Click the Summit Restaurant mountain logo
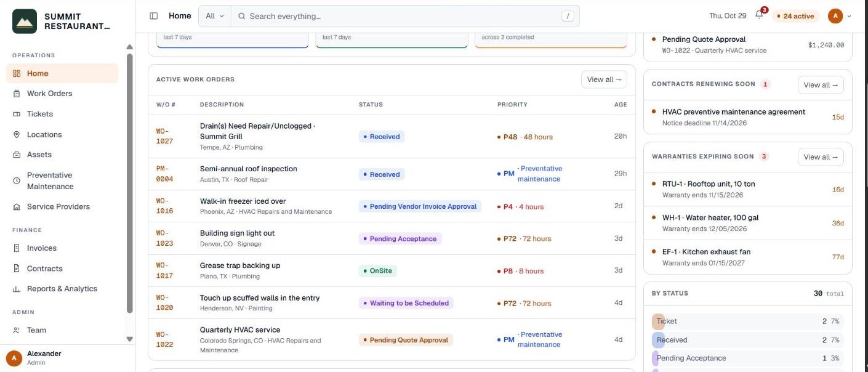Screen dimensions: 868x372 [25, 22]
